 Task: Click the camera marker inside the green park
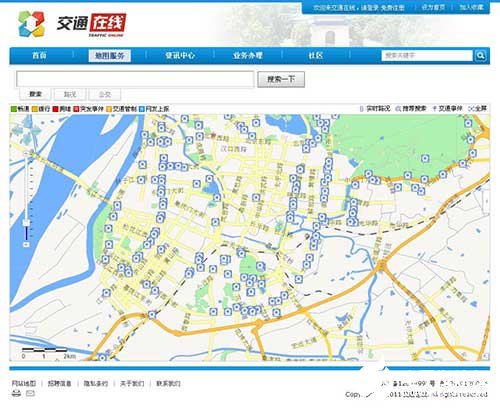pyautogui.click(x=425, y=158)
